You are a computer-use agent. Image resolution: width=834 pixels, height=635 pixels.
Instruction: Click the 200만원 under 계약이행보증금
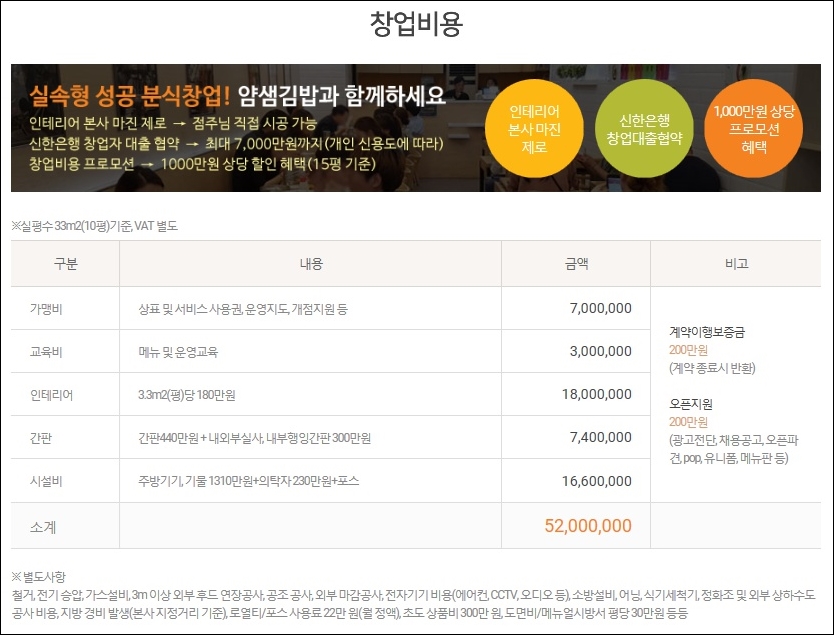[x=688, y=350]
